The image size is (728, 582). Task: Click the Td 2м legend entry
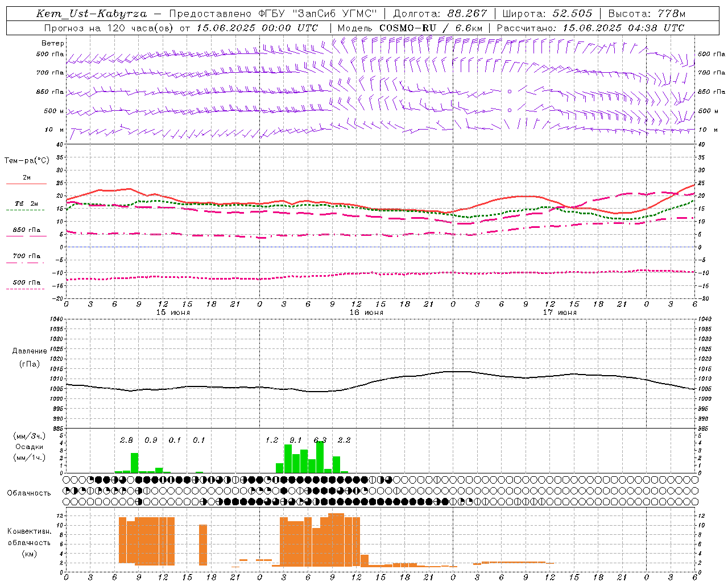coord(26,203)
